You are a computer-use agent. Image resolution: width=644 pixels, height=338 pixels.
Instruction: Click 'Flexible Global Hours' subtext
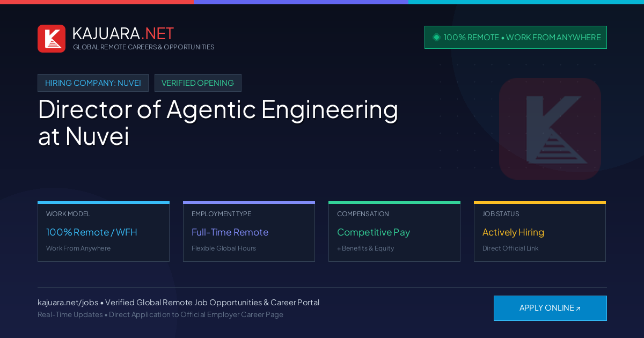pos(224,248)
